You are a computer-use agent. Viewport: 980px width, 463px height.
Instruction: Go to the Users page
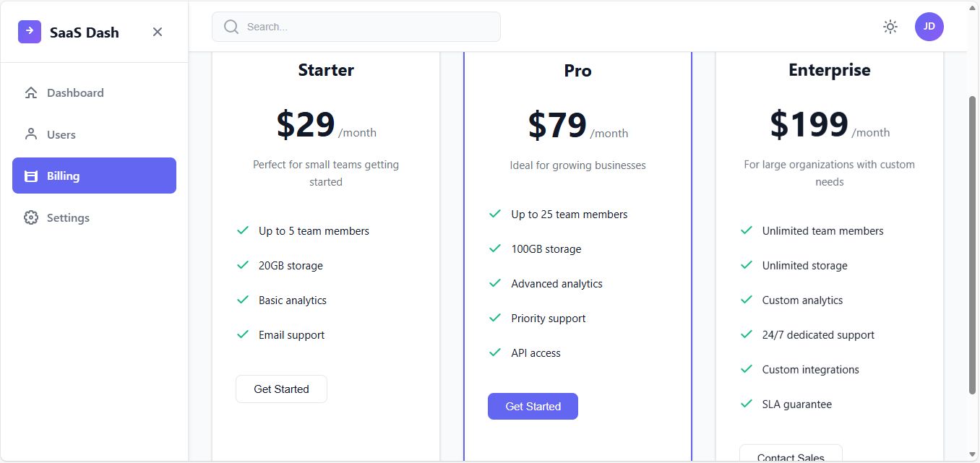(61, 134)
